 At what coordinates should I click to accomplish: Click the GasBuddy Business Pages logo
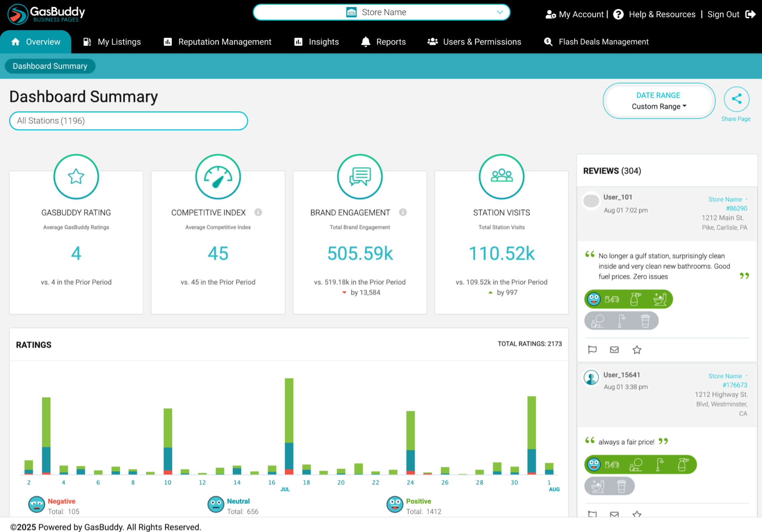[46, 14]
